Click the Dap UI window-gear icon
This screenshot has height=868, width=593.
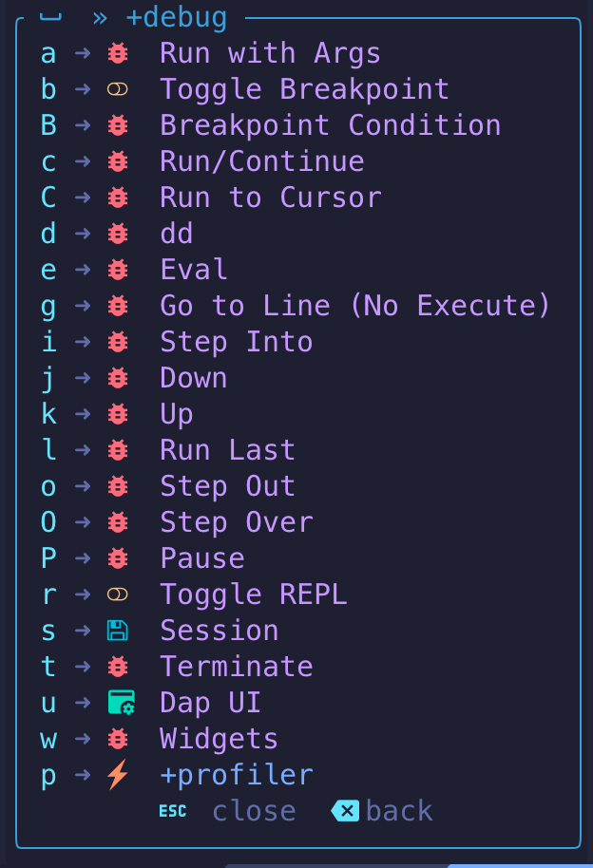point(122,703)
